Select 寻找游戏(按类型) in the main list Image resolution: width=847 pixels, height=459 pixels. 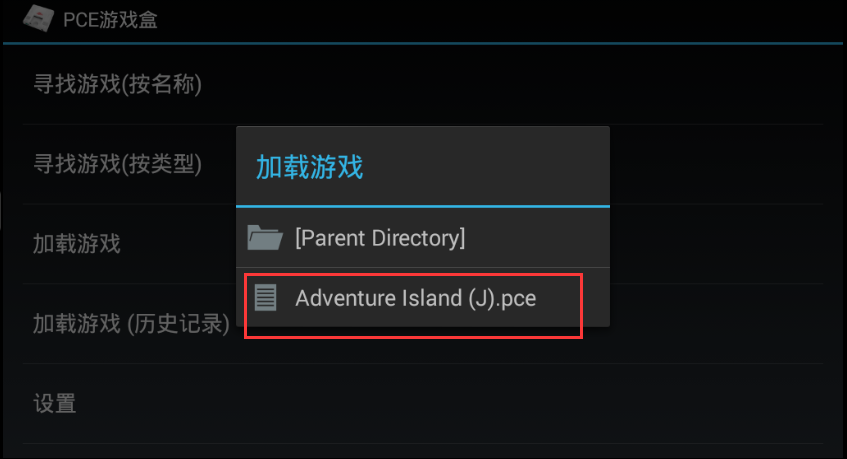pyautogui.click(x=118, y=164)
